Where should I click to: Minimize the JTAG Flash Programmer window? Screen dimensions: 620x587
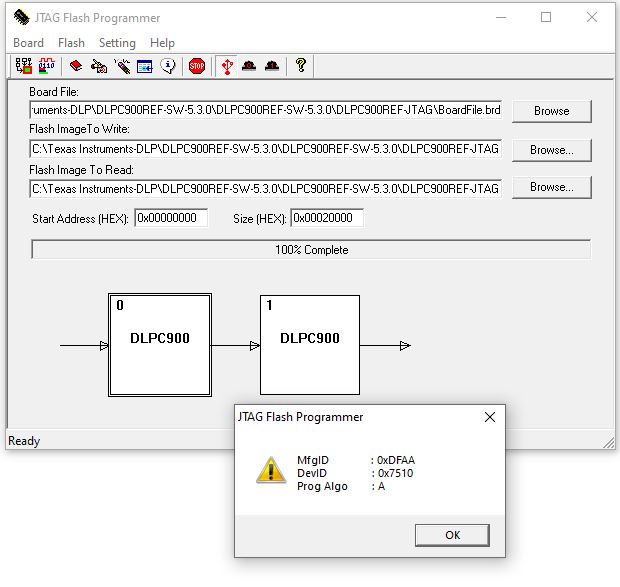coord(501,17)
